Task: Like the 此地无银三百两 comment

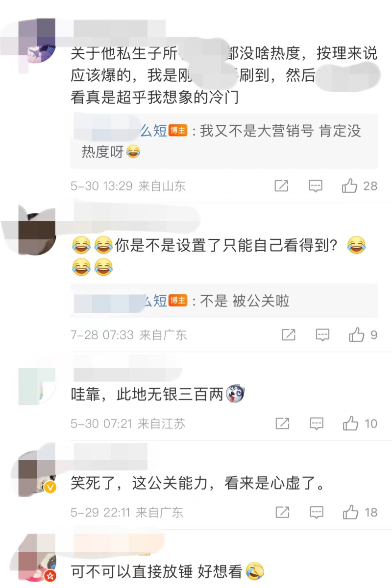Action: [x=360, y=423]
